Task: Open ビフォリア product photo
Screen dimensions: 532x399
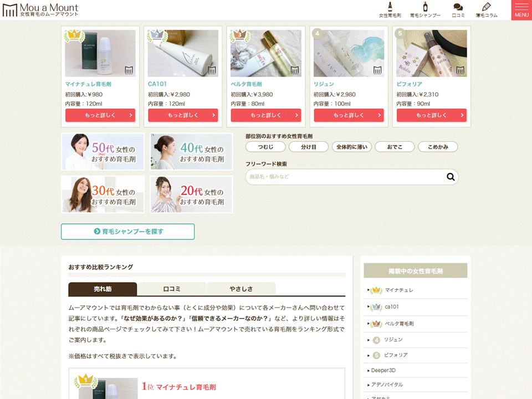Action: click(432, 53)
